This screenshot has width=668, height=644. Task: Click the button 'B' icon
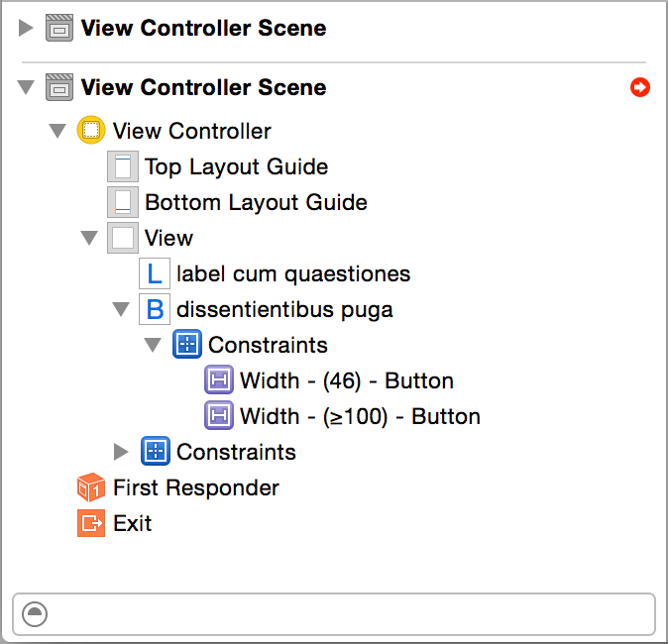[x=155, y=309]
